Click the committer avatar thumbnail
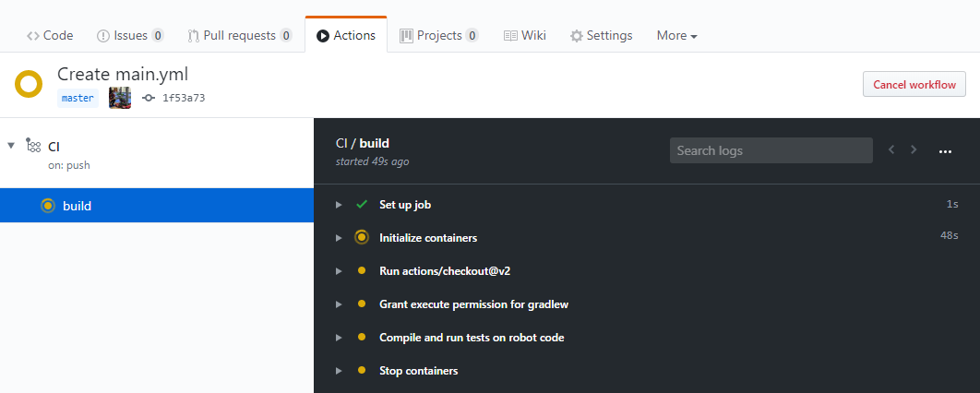The image size is (980, 393). 120,98
